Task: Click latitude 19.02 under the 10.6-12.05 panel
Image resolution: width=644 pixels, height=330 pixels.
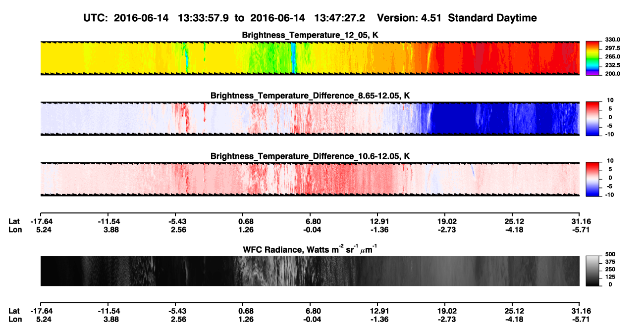Action: tap(446, 221)
